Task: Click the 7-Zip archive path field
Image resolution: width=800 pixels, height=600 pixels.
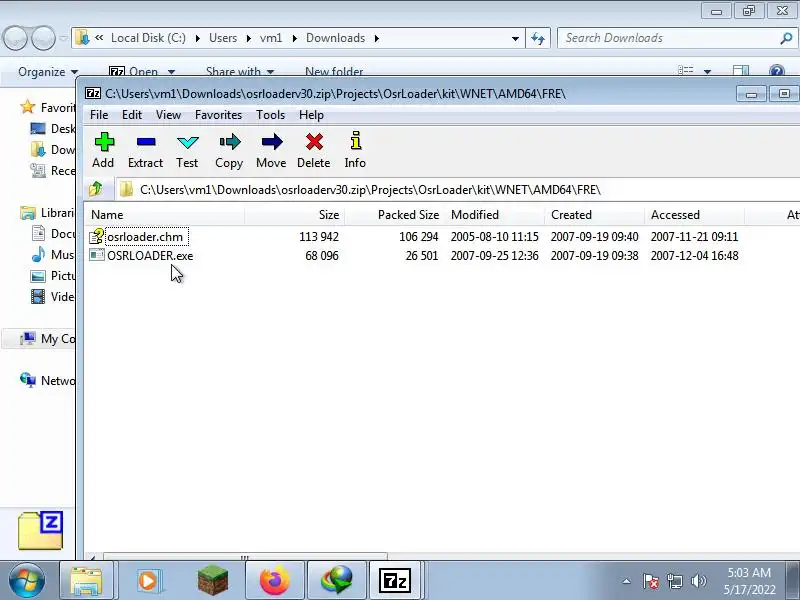Action: (458, 190)
